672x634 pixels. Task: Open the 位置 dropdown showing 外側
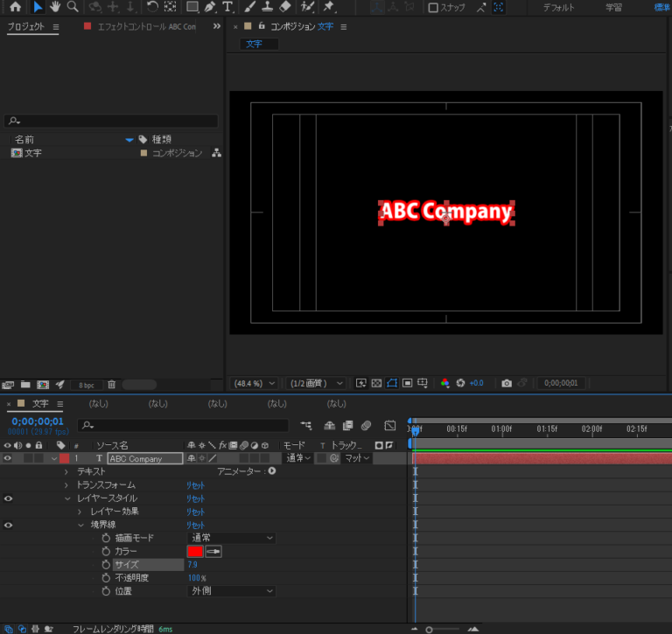231,591
